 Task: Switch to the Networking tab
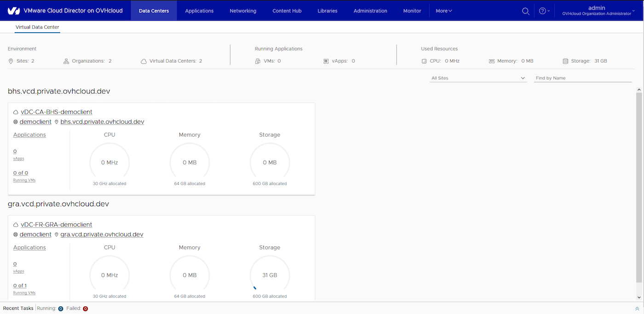click(243, 11)
